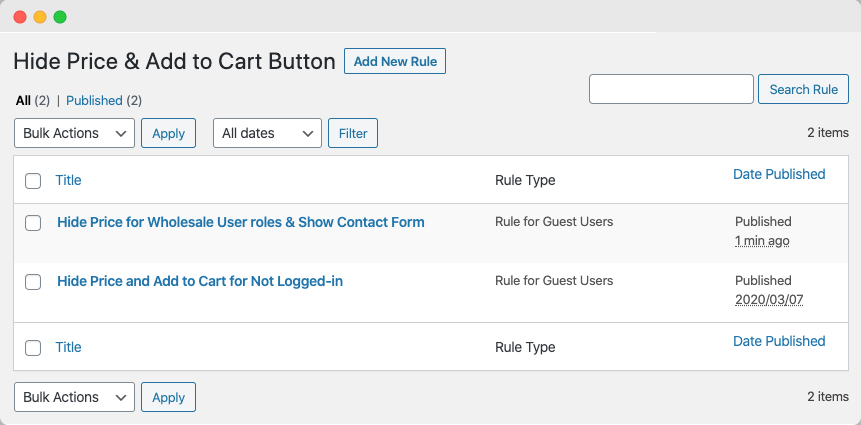Click inside the rule search text field
The image size is (861, 425).
coord(671,89)
